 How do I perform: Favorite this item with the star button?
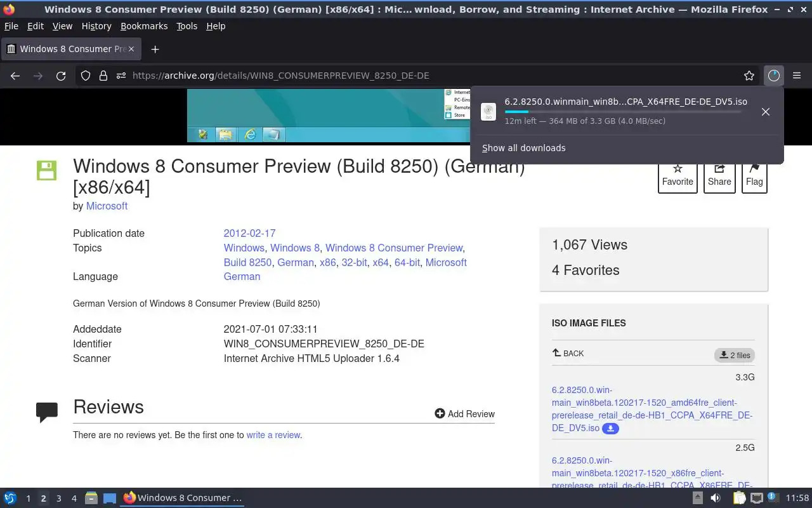click(678, 176)
